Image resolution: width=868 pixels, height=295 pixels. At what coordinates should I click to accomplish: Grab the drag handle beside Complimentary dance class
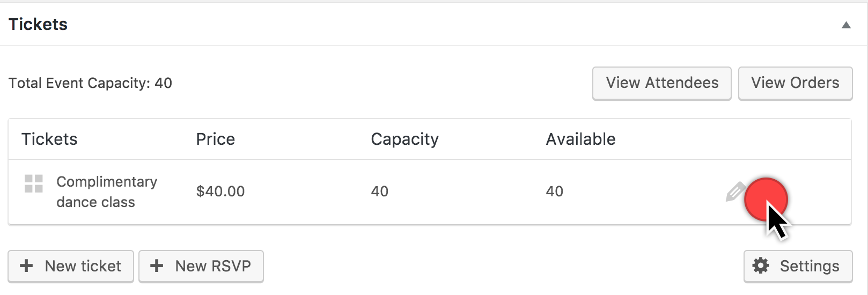pos(34,183)
